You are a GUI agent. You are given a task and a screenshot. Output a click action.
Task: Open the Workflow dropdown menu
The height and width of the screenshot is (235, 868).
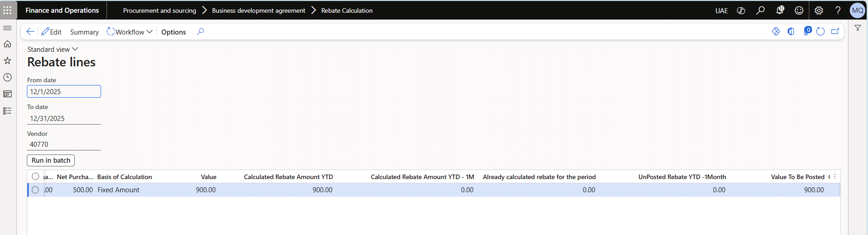pyautogui.click(x=130, y=32)
